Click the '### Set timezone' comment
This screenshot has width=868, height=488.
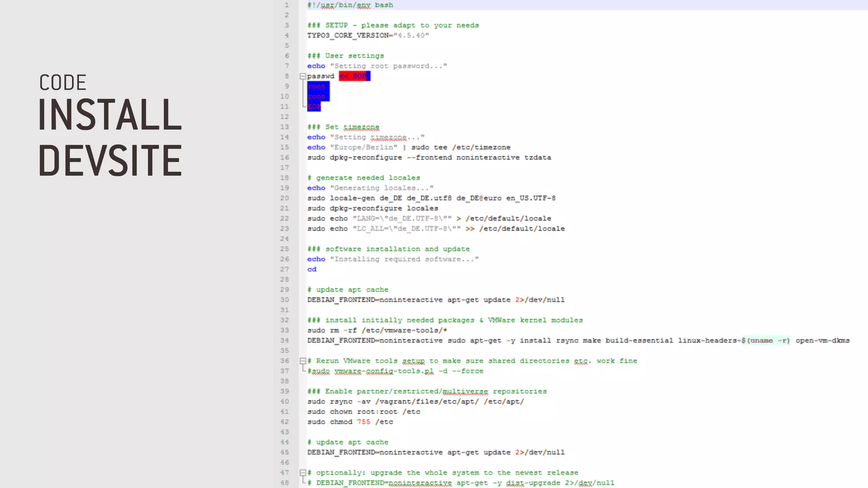(343, 127)
